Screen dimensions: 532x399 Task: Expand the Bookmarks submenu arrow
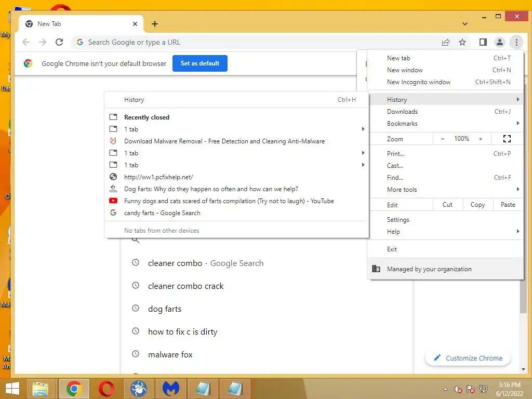click(518, 123)
